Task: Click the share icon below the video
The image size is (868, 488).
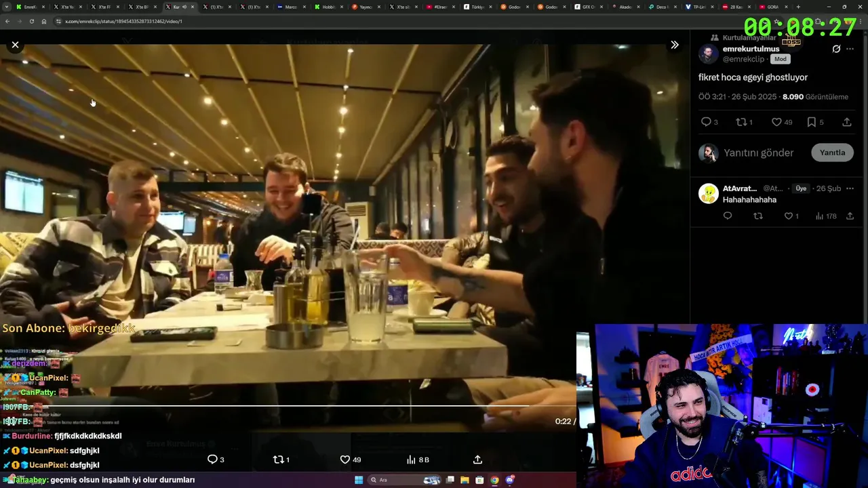Action: 477,460
